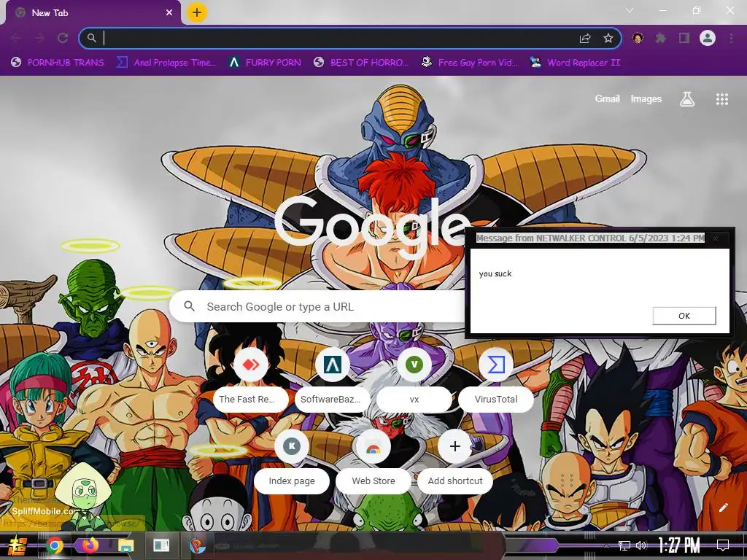Open File Explorer from the taskbar
Screen dimensions: 747x560
click(125, 545)
